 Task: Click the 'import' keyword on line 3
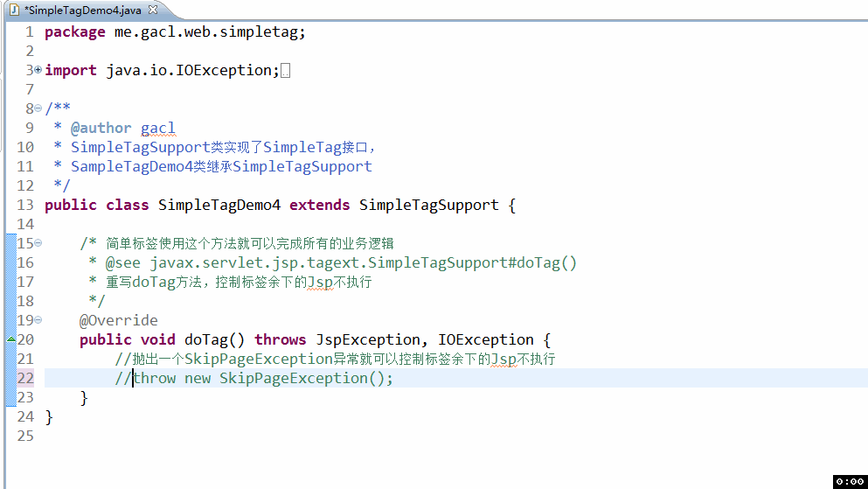tap(70, 70)
